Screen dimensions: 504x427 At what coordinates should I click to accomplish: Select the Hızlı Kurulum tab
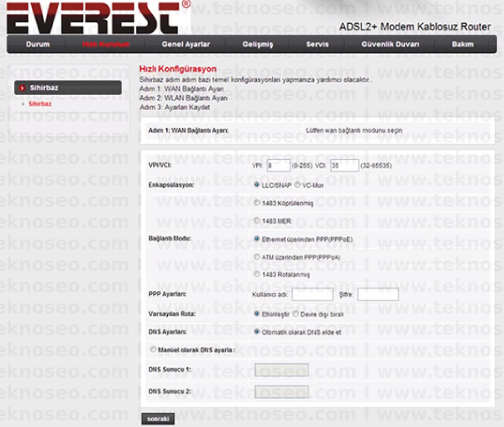[x=106, y=45]
